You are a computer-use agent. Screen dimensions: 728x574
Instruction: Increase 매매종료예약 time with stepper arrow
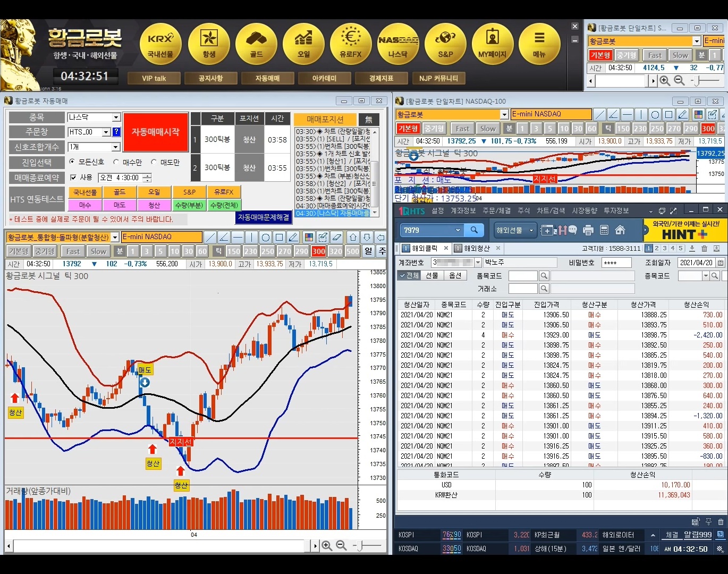pyautogui.click(x=147, y=175)
